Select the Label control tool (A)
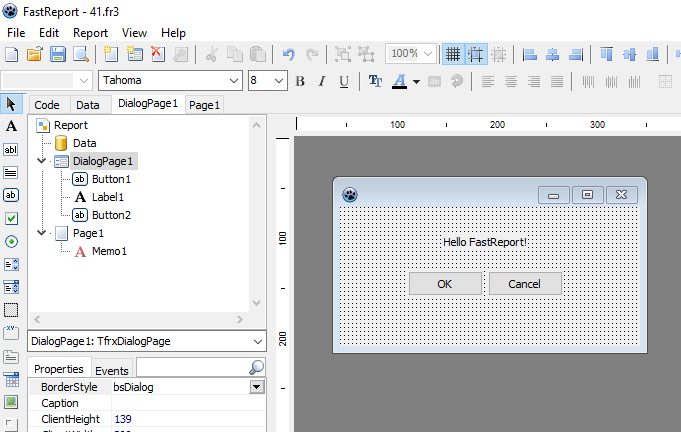 pos(11,126)
